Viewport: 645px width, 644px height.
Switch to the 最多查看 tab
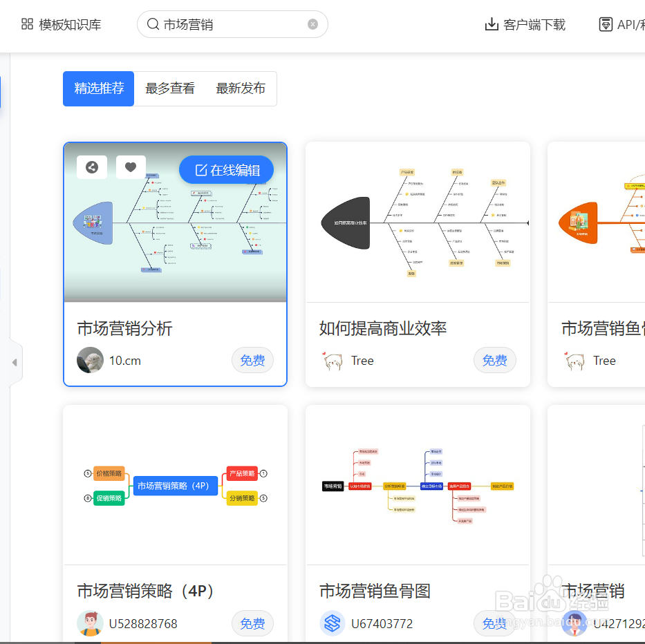pos(169,88)
